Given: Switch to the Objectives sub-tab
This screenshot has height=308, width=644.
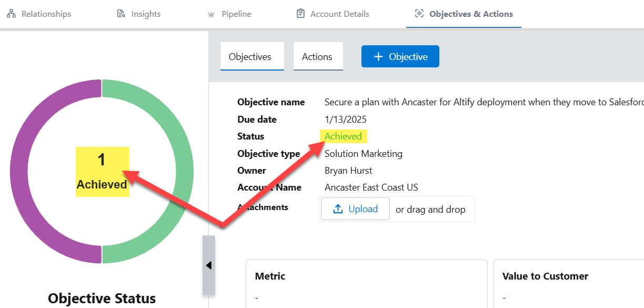Looking at the screenshot, I should [250, 57].
